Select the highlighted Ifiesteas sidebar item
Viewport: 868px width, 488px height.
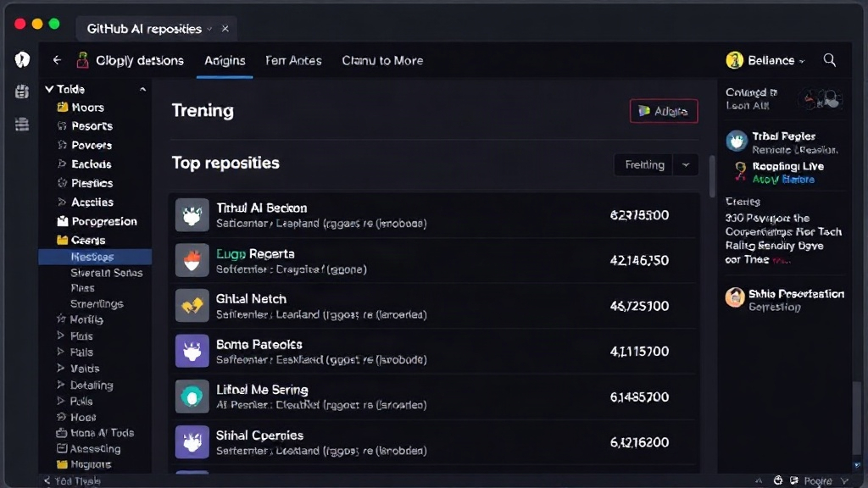point(95,257)
